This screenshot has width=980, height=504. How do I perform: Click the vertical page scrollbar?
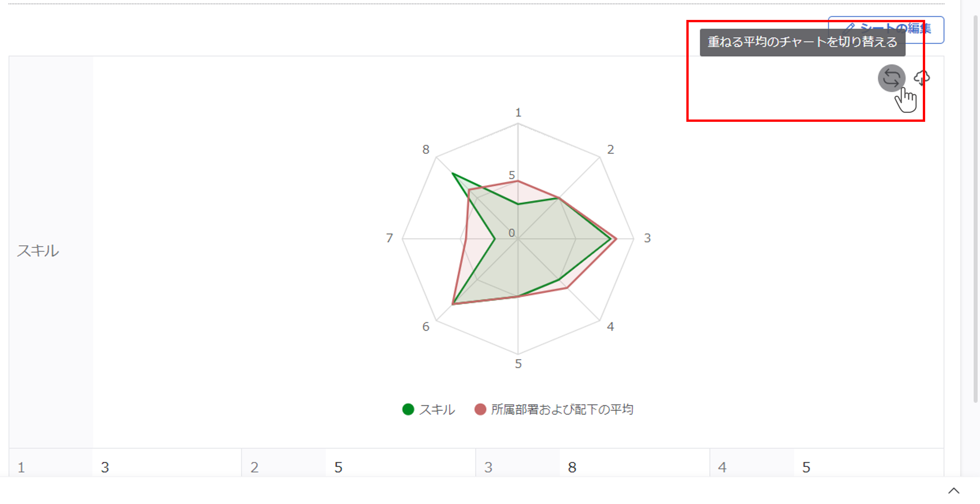click(x=975, y=209)
